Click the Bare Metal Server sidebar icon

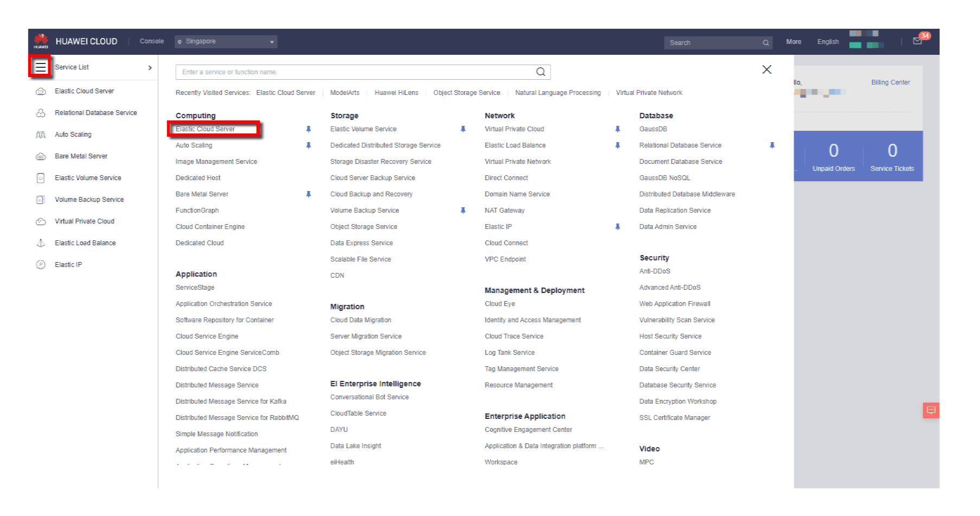(41, 156)
